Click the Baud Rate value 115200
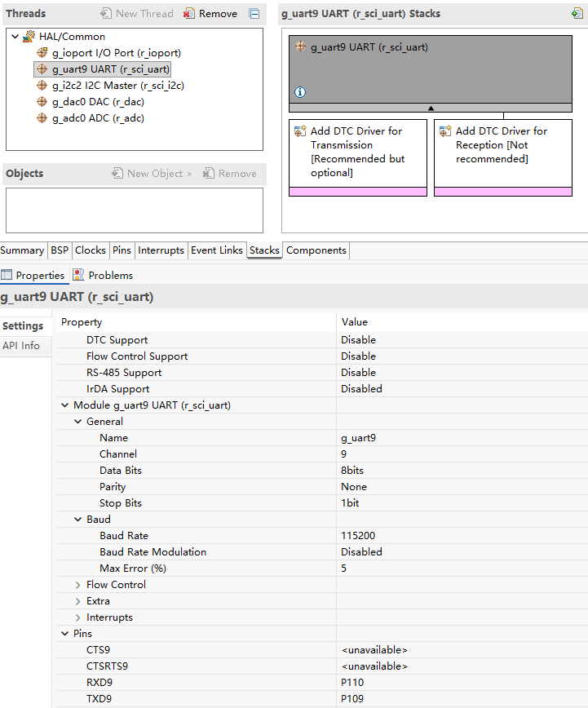Viewport: 588px width, 708px height. click(x=358, y=536)
